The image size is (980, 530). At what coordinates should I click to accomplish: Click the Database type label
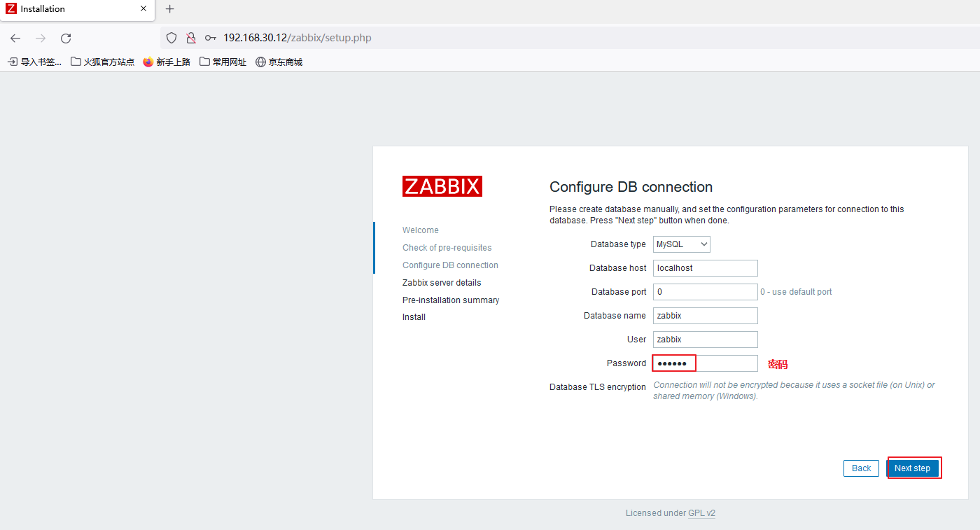pyautogui.click(x=618, y=244)
